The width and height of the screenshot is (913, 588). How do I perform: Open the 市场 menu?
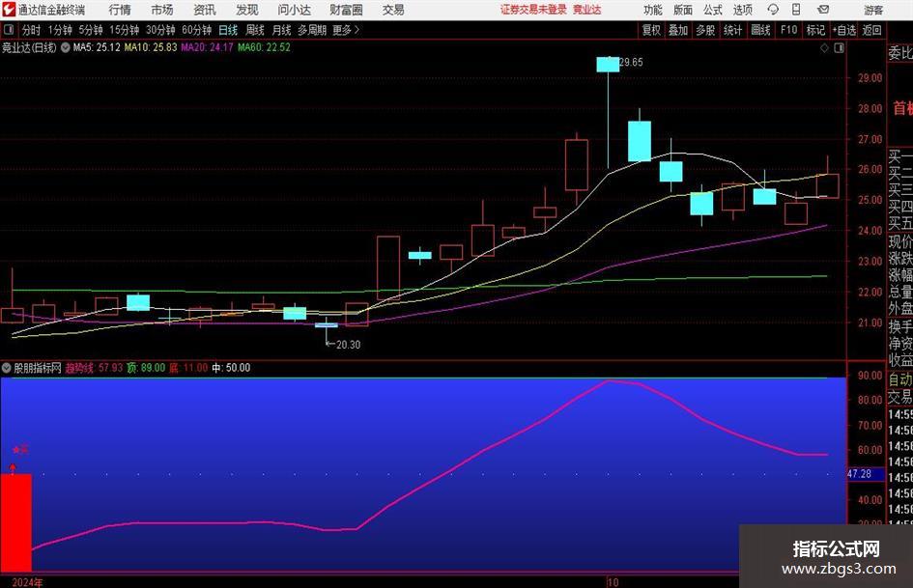coord(162,10)
